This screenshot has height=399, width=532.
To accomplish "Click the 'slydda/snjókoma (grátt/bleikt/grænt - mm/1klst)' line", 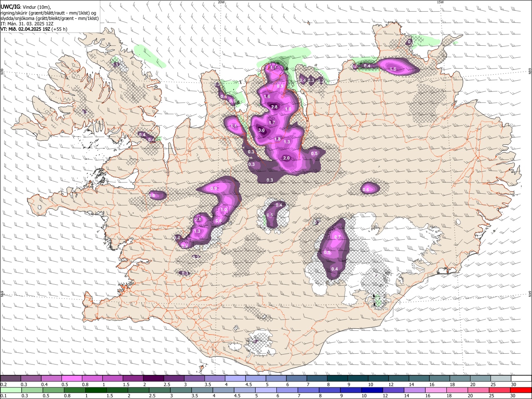I will [x=49, y=18].
